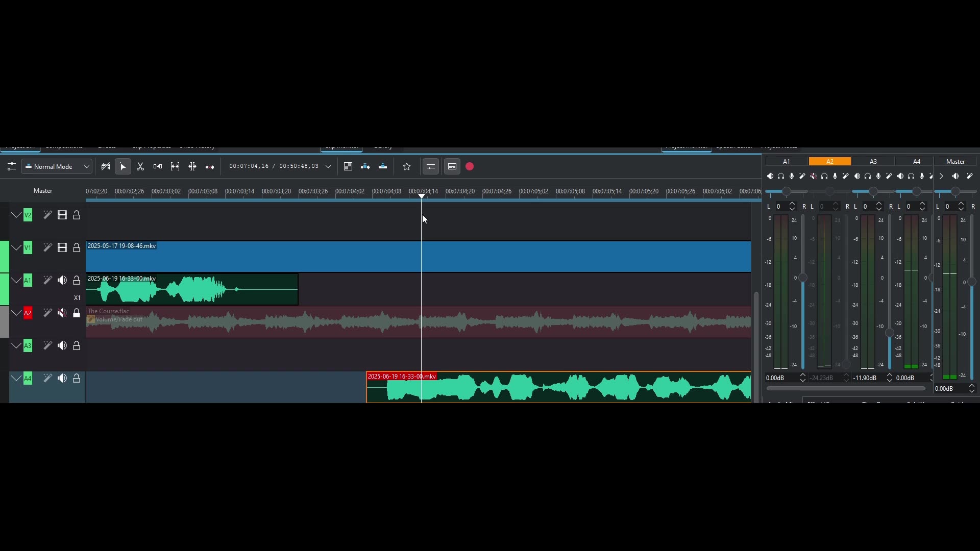Image resolution: width=980 pixels, height=551 pixels.
Task: Adjust the A3 mixer volume fader
Action: click(x=890, y=333)
